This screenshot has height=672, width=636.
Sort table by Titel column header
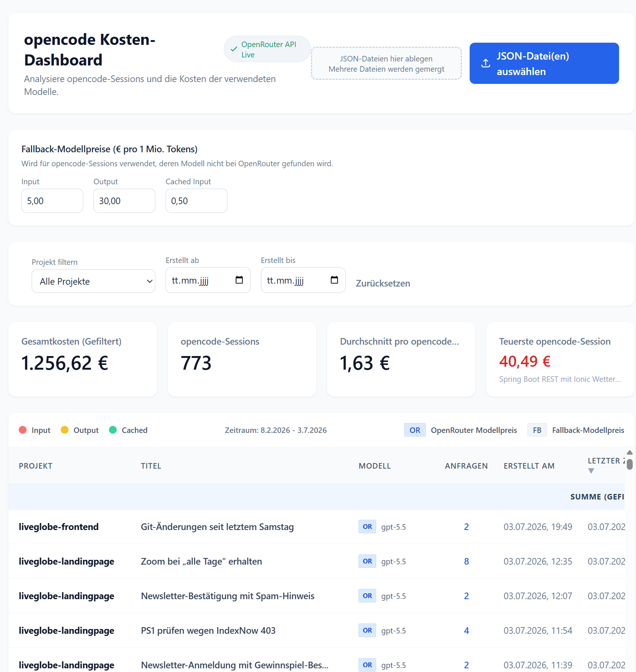pyautogui.click(x=151, y=466)
